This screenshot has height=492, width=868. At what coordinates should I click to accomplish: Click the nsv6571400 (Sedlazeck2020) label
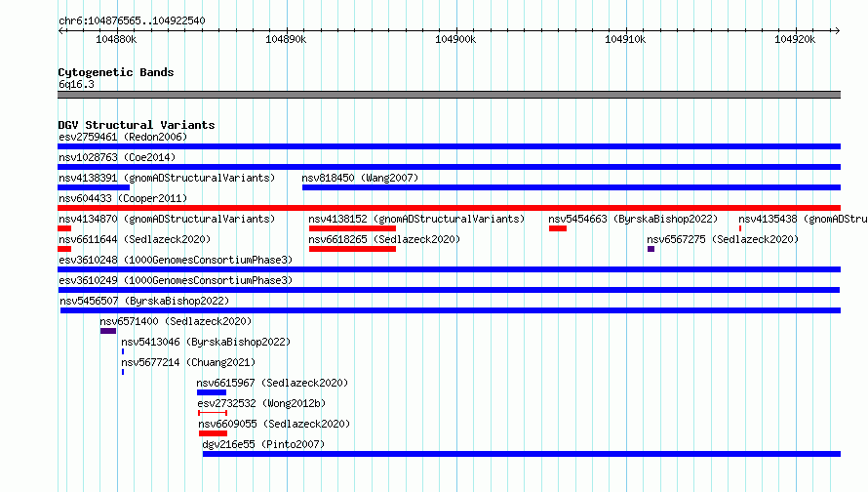click(176, 321)
